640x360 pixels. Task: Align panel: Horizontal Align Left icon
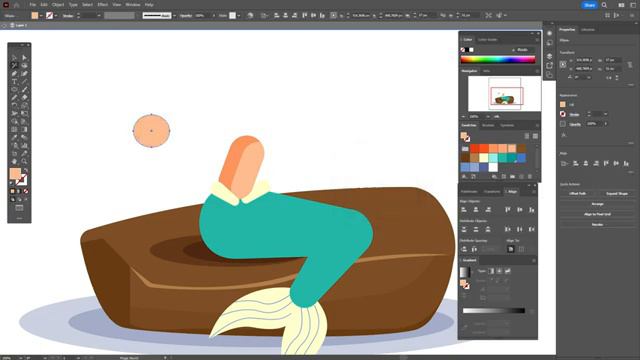tap(464, 209)
